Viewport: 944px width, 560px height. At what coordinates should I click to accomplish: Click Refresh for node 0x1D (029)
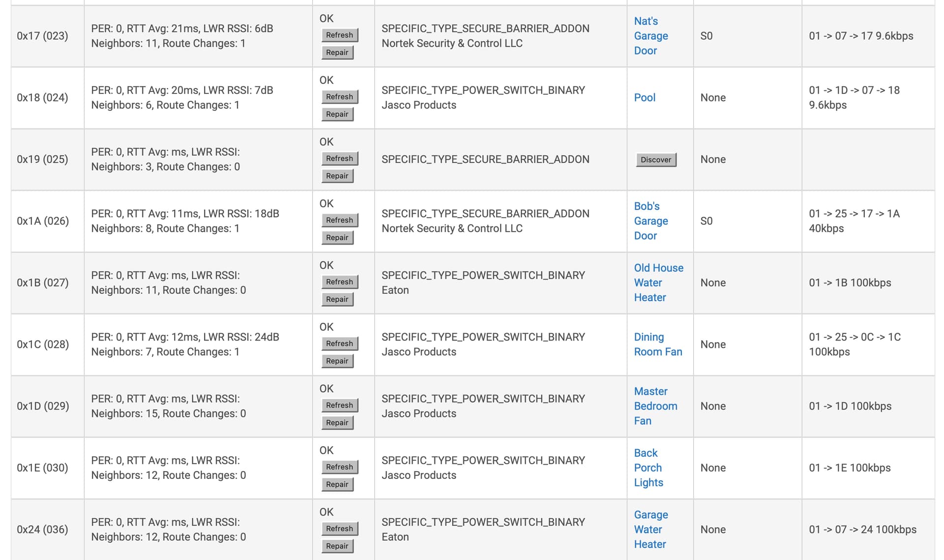tap(339, 405)
